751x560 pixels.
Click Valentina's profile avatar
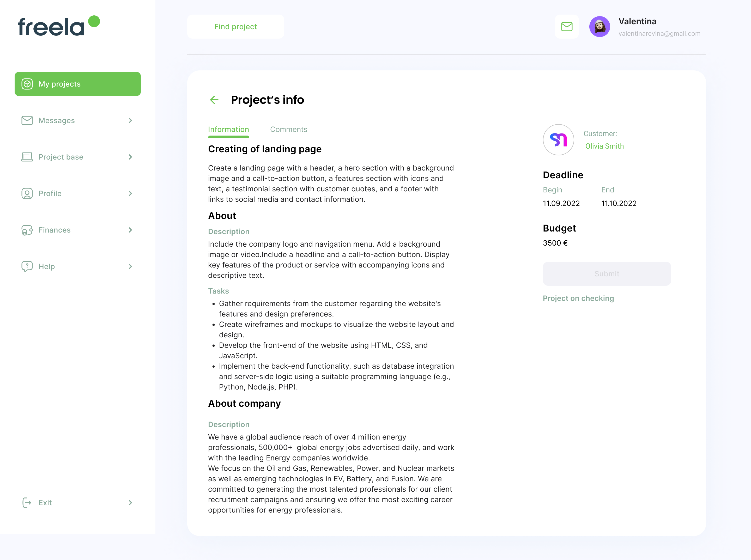[x=599, y=26]
